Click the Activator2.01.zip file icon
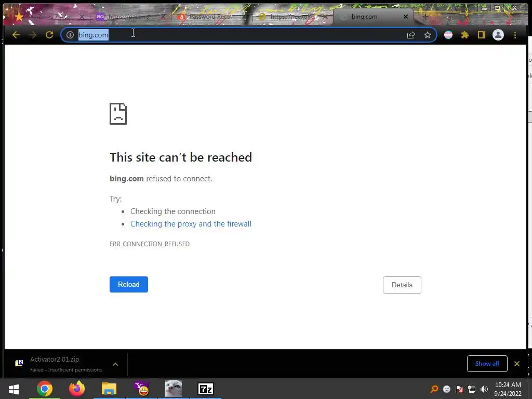This screenshot has height=399, width=532. [x=19, y=363]
